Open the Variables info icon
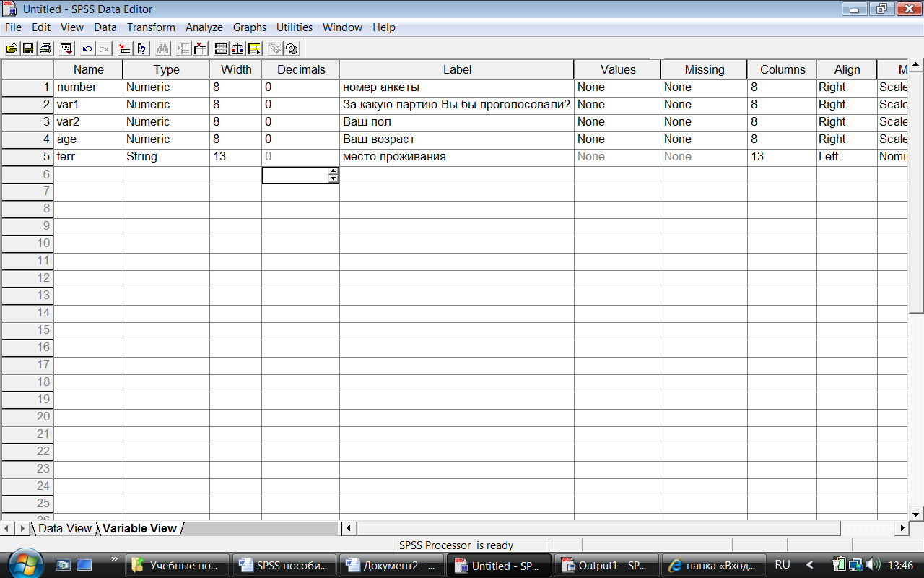This screenshot has height=578, width=924. [x=142, y=49]
